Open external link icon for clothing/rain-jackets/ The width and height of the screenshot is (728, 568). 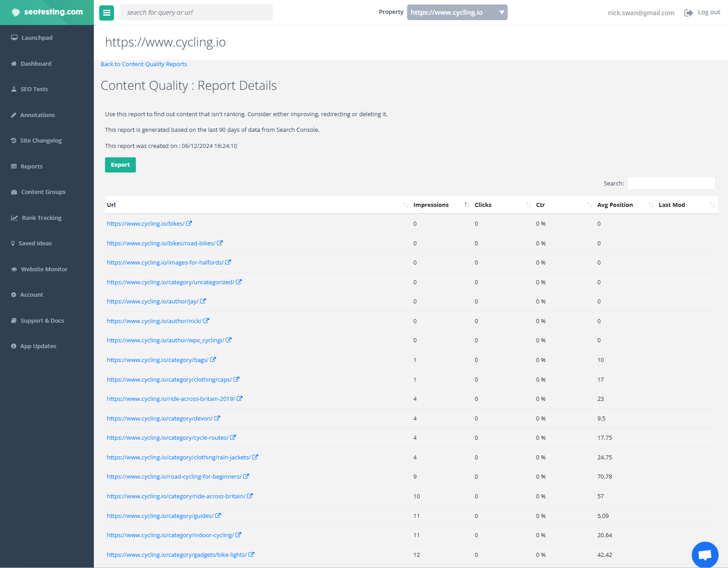[x=255, y=457]
